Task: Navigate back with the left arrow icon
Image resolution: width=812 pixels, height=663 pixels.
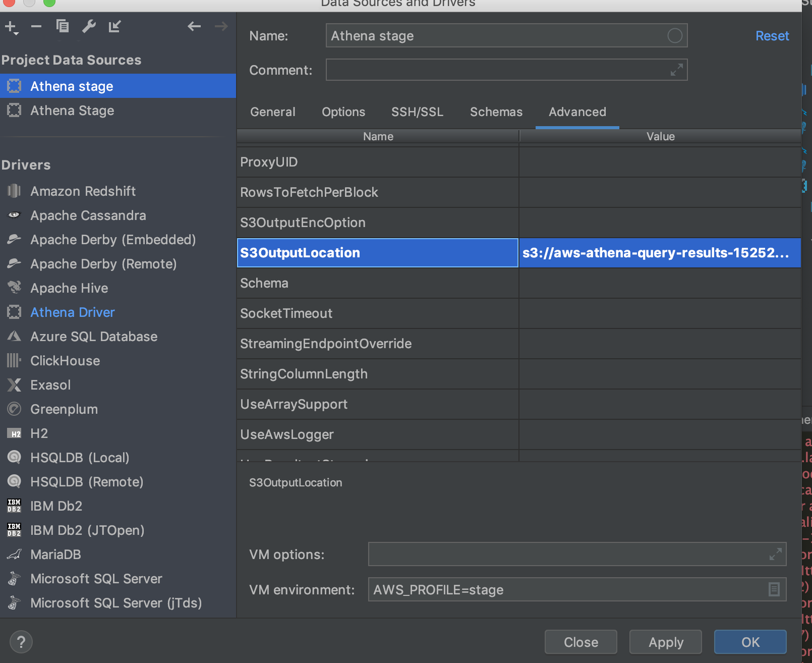Action: [194, 26]
